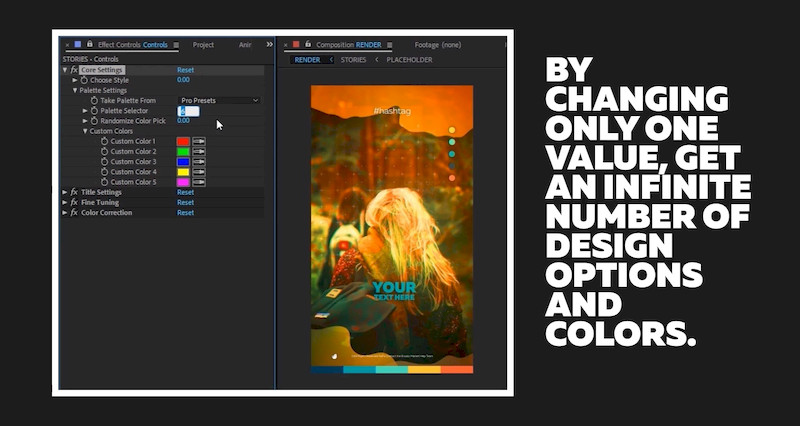Toggle the fx switch for Color Correction
Image resolution: width=800 pixels, height=426 pixels.
point(74,213)
